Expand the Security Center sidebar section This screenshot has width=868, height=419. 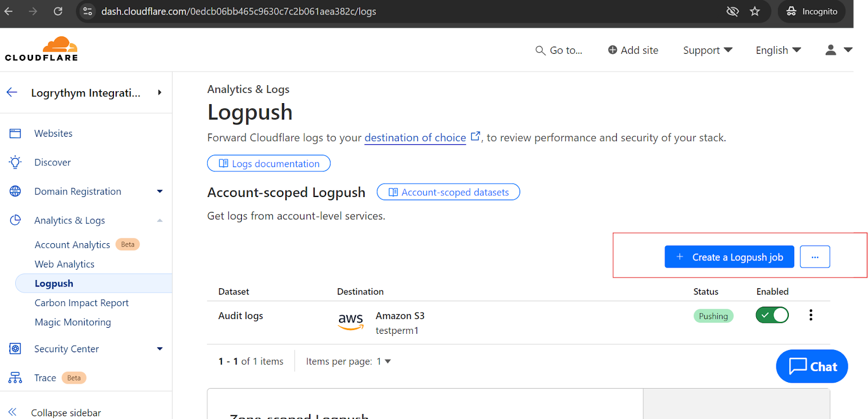point(159,349)
